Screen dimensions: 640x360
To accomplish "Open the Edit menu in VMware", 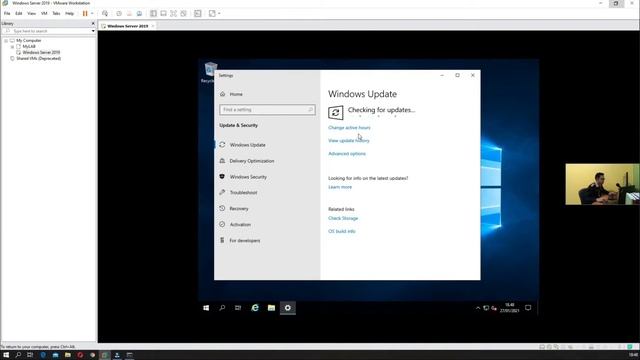I will click(19, 13).
